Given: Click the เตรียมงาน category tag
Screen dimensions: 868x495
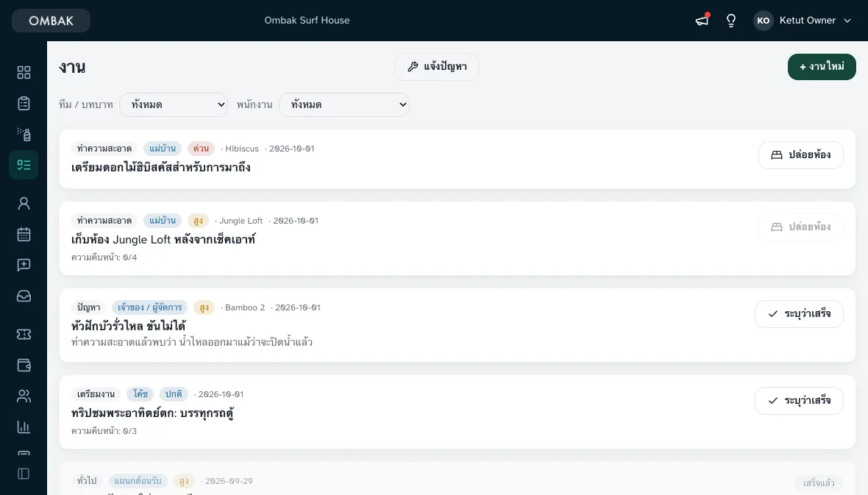Looking at the screenshot, I should click(x=96, y=394).
